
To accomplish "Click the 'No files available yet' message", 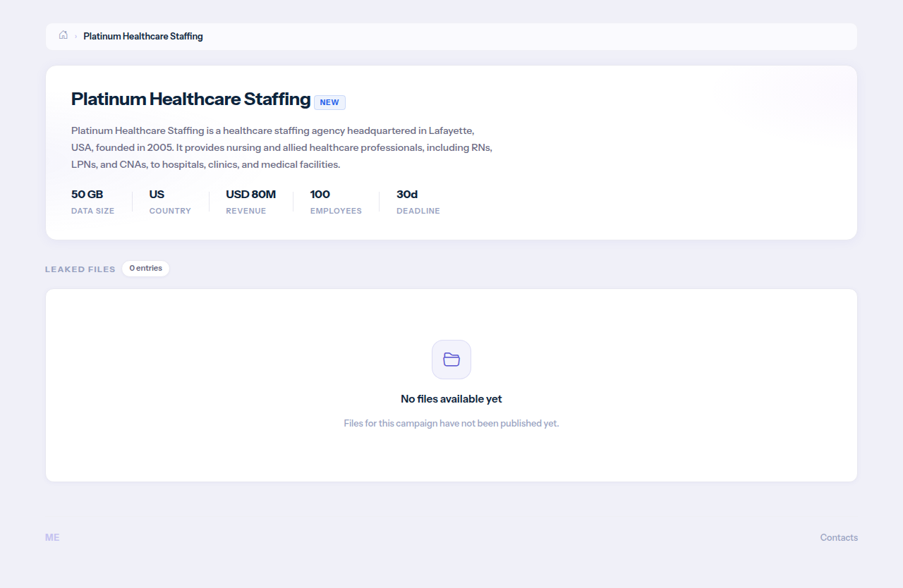I will (x=451, y=399).
